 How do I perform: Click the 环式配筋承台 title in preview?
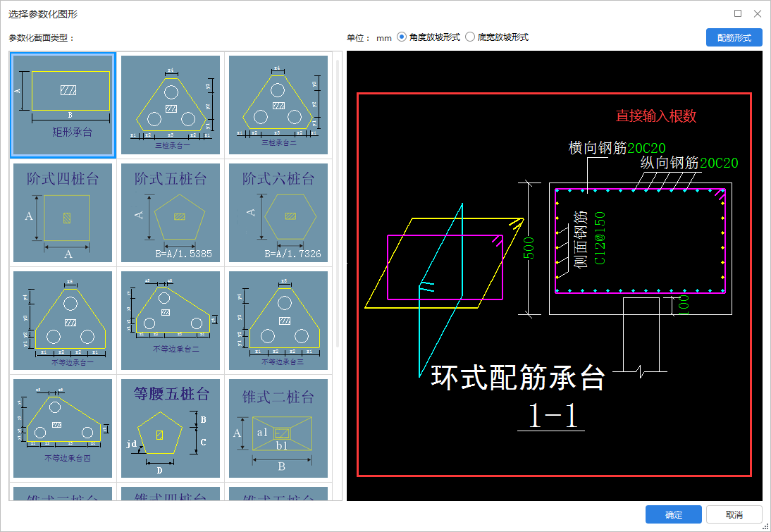point(518,378)
